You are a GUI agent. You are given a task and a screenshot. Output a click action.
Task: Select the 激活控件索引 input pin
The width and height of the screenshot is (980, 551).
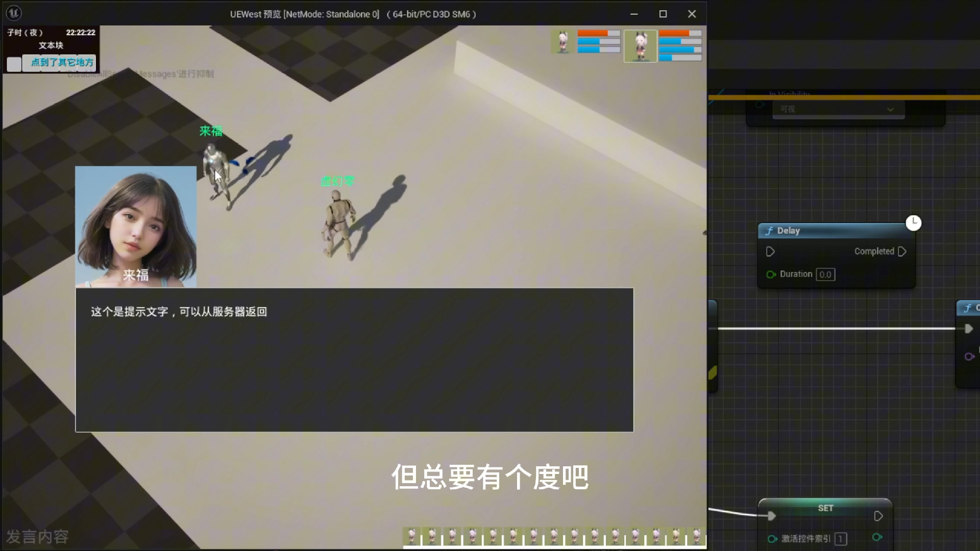(x=771, y=538)
